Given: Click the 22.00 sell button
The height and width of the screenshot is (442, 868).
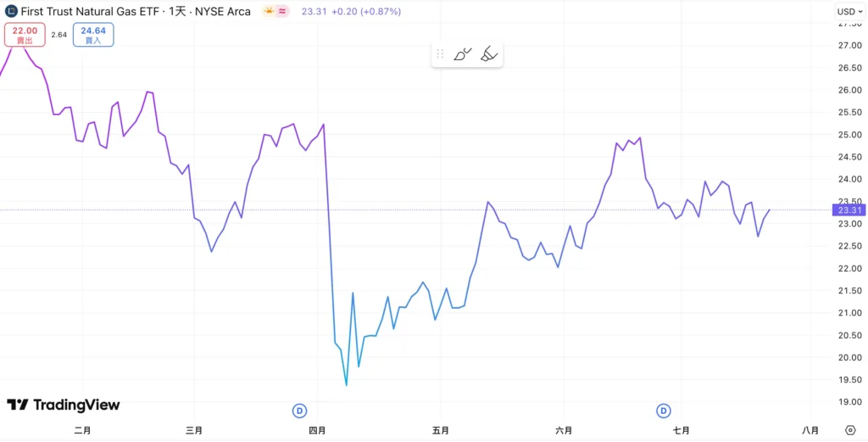Looking at the screenshot, I should 24,35.
